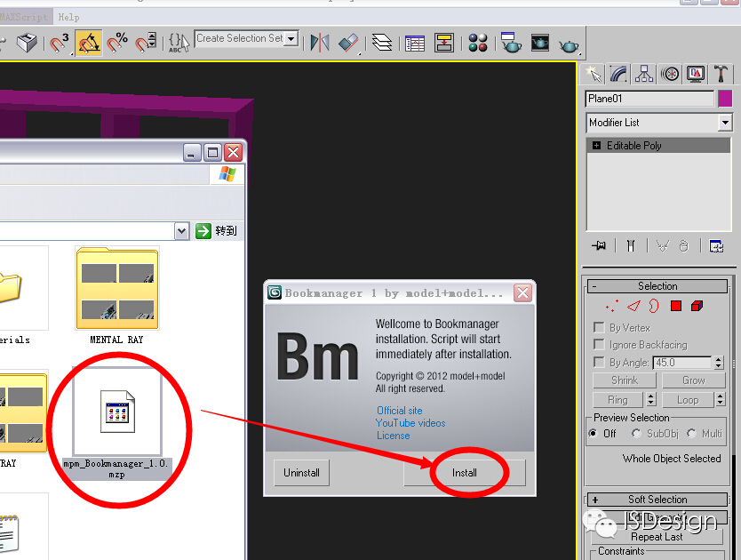Click the Install button

465,473
